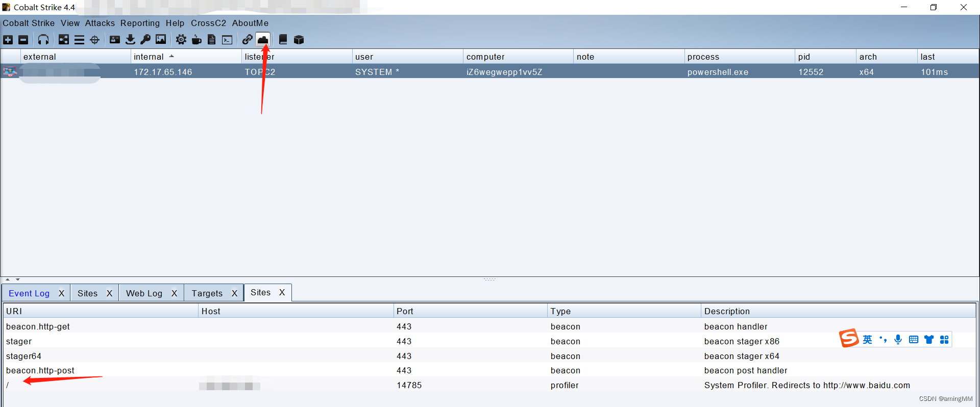Open Screenshots via the picture icon
The width and height of the screenshot is (980, 407).
coord(161,40)
